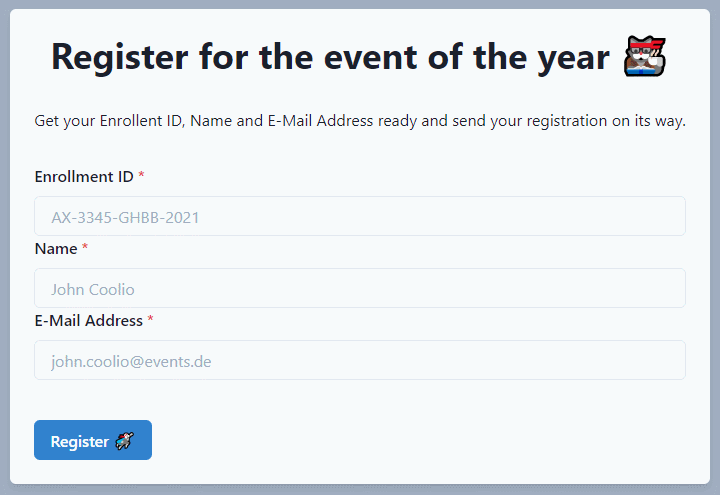Click the rocket emoji on Register button

pos(124,441)
